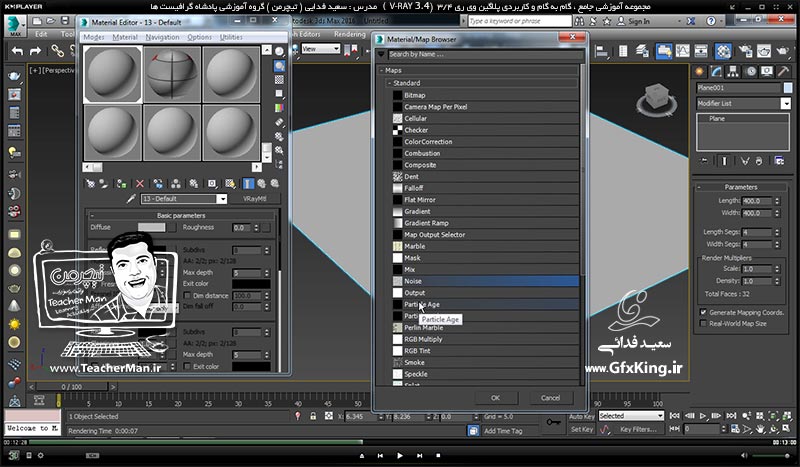Click the red X reset material icon
800x467 pixels.
pyautogui.click(x=140, y=184)
